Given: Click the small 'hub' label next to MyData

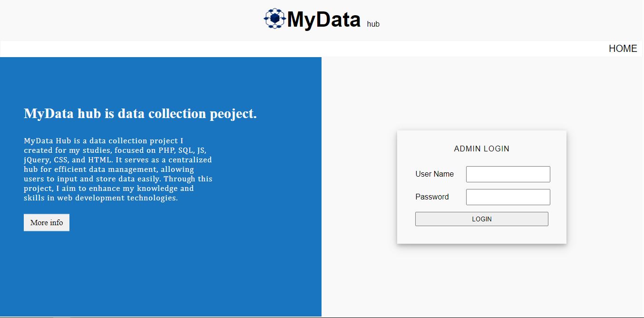Looking at the screenshot, I should (373, 24).
